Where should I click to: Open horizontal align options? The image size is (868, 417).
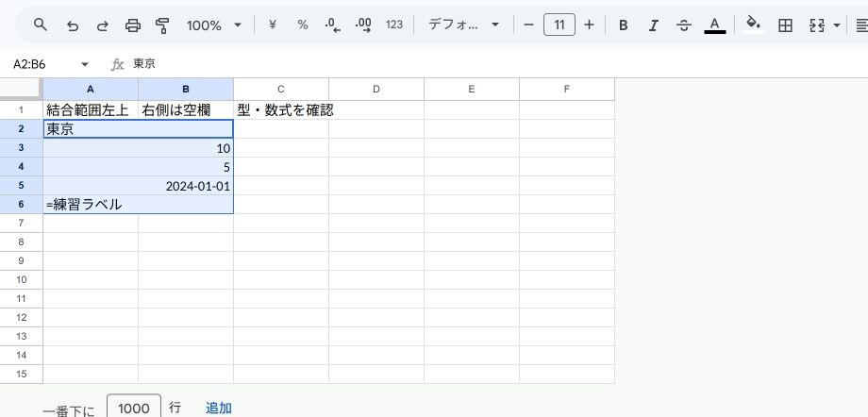(x=861, y=25)
